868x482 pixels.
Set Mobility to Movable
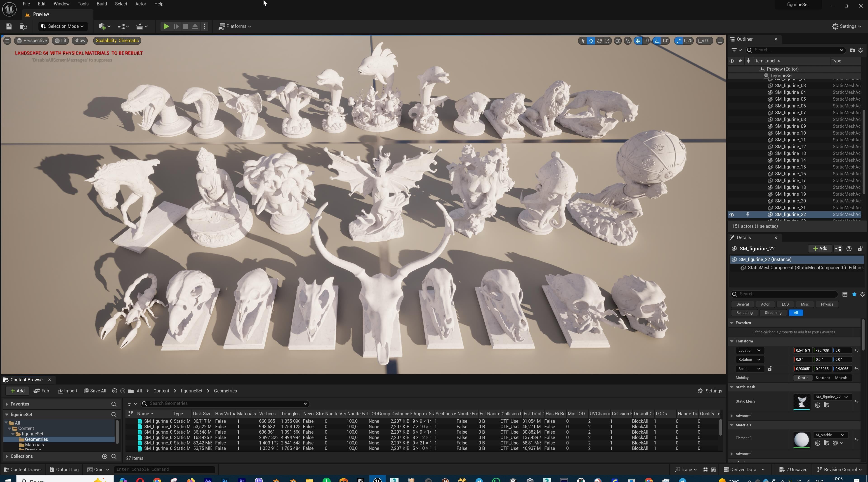click(842, 378)
